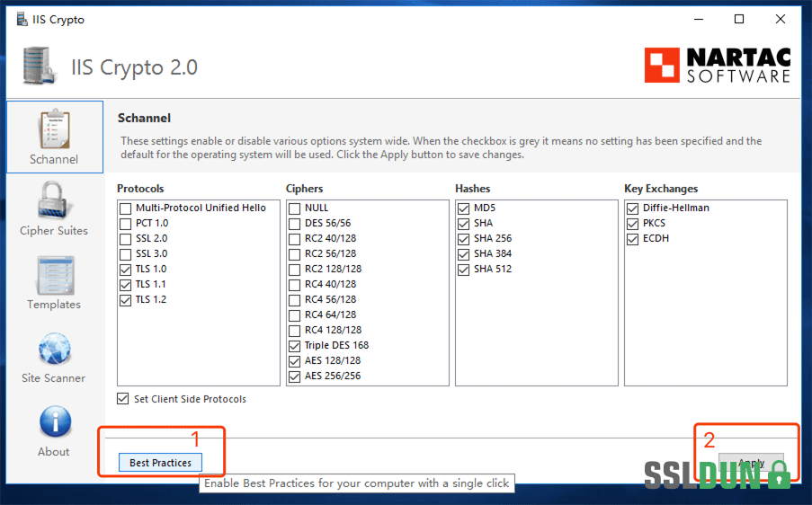
Task: Click the Ciphers column heading
Action: pyautogui.click(x=305, y=189)
